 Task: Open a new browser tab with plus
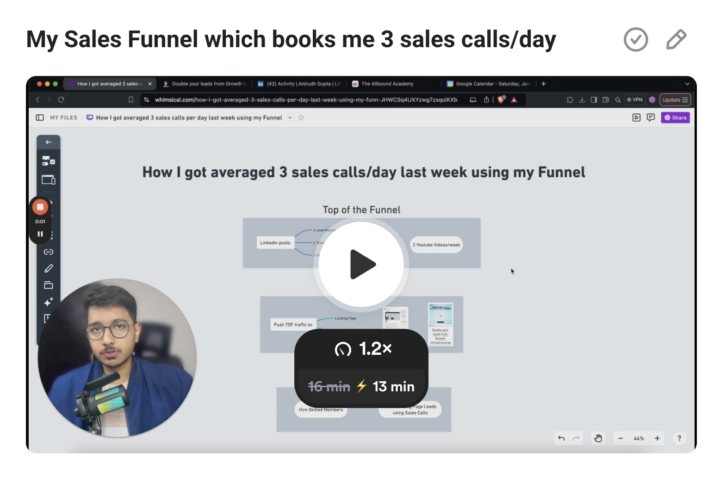click(544, 84)
